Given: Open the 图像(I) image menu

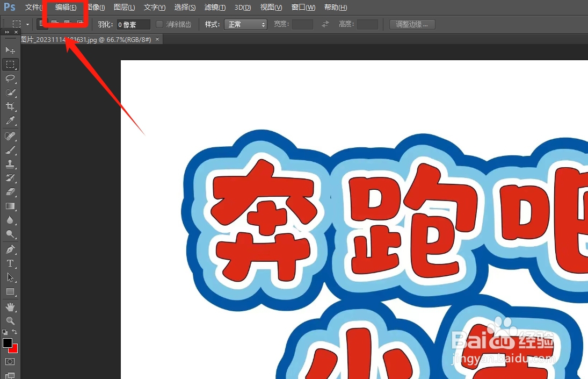Looking at the screenshot, I should [96, 7].
